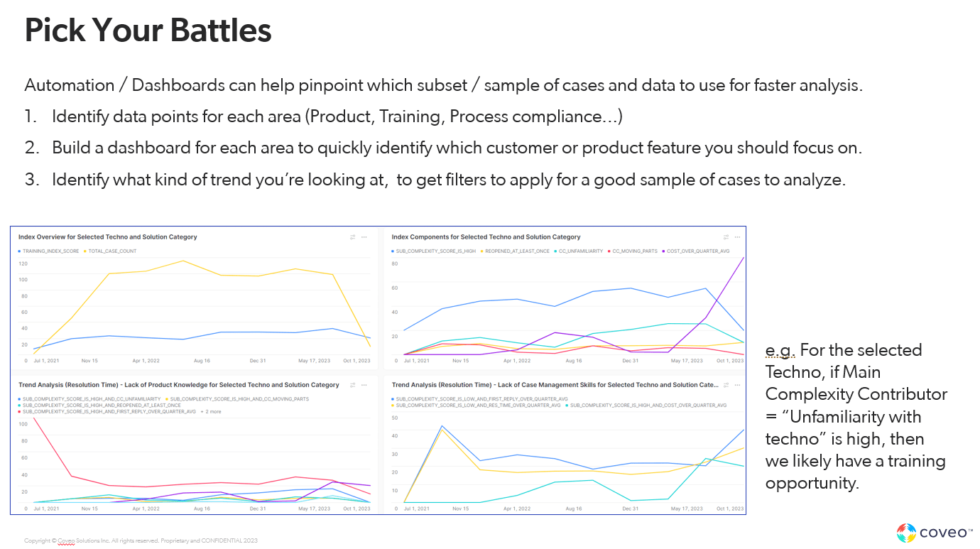Screen dimensions: 980x549
Task: Hide the CC_UNFAMILIARITY legend series
Action: click(581, 251)
